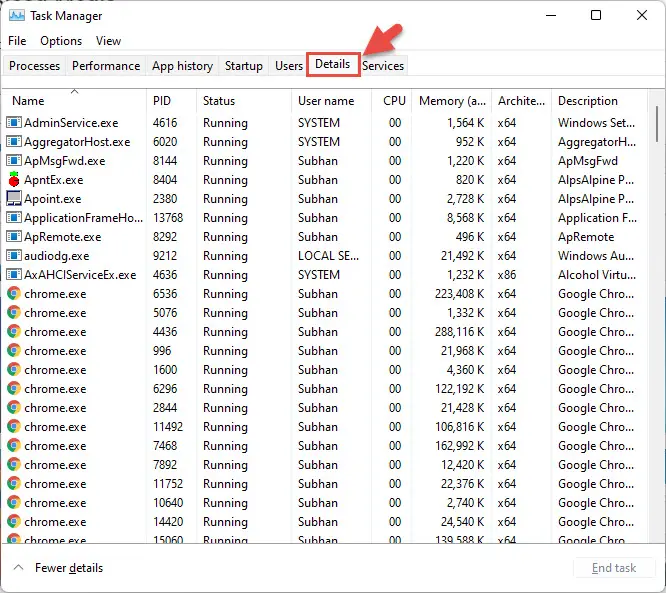The height and width of the screenshot is (593, 666).
Task: Click the Windows Au... description cell
Action: click(x=596, y=256)
